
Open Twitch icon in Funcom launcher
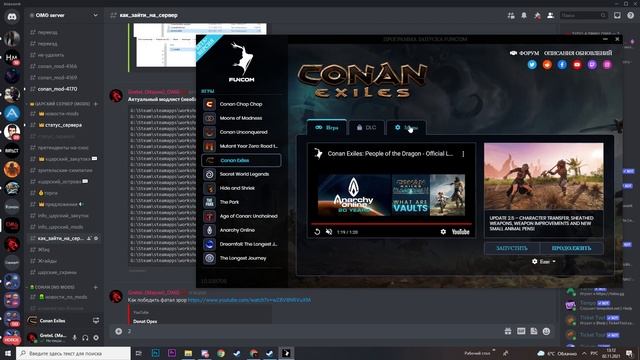point(592,64)
